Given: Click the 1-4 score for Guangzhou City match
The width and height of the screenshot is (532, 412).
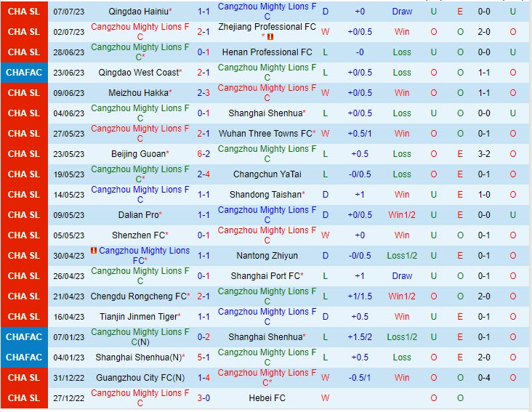Looking at the screenshot, I should coord(203,378).
